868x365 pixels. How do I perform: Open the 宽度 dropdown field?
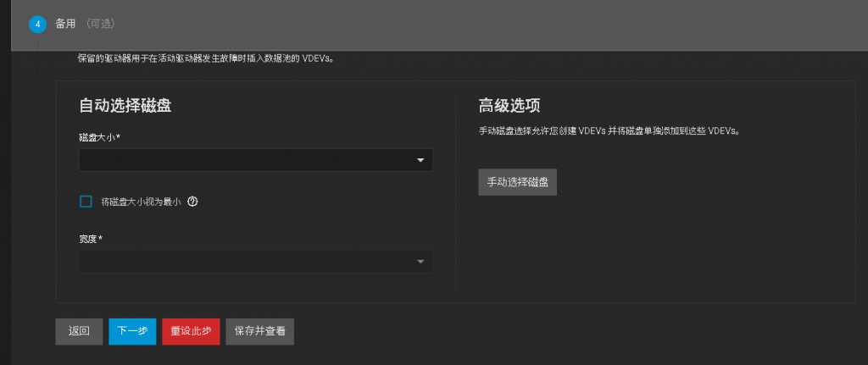(246, 262)
